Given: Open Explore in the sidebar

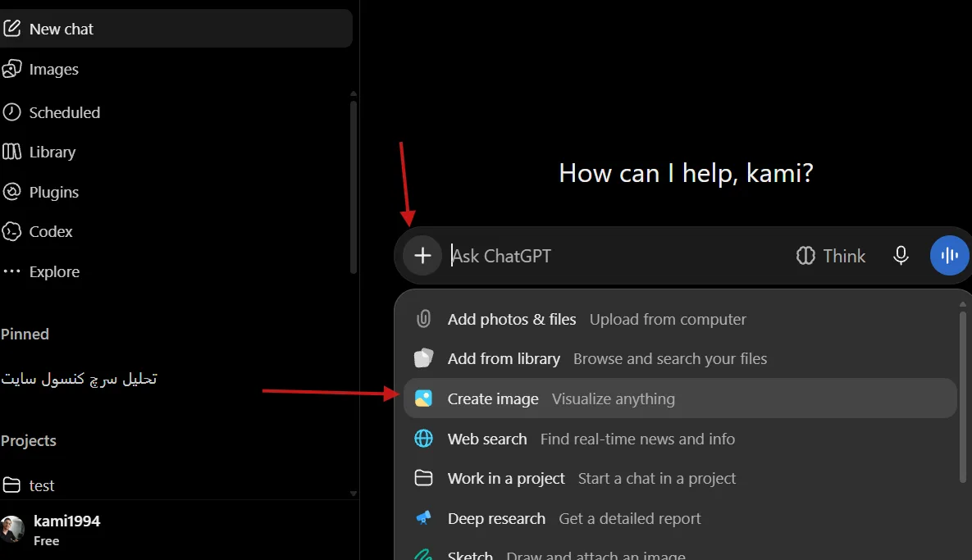Looking at the screenshot, I should pos(55,272).
